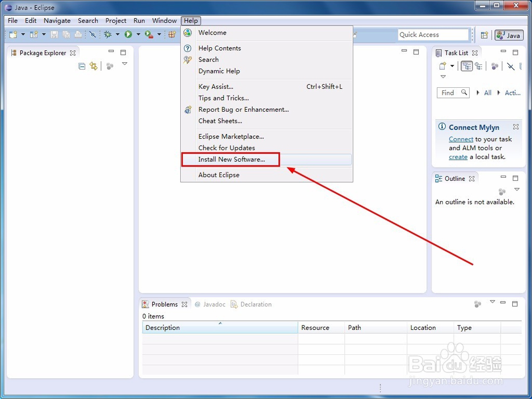Maximize the Outline view
Image resolution: width=532 pixels, height=399 pixels.
coord(516,178)
